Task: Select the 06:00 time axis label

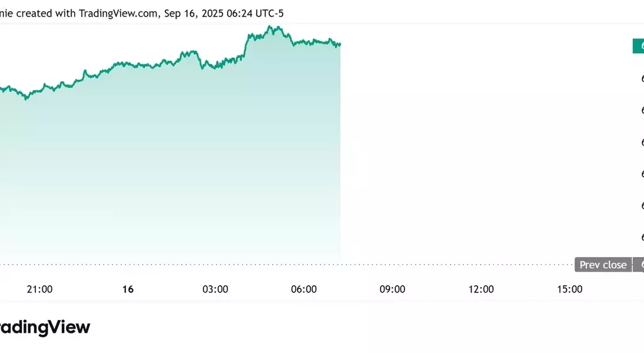Action: click(304, 289)
